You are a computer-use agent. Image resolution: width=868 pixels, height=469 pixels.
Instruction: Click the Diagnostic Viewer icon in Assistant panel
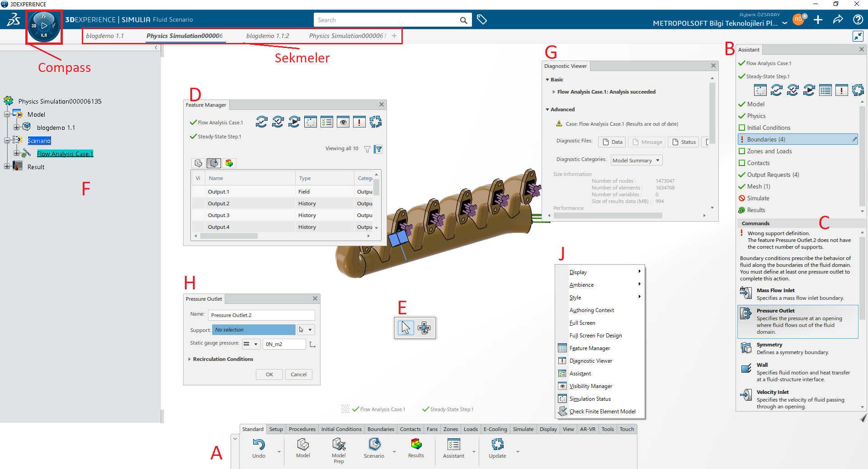tap(841, 90)
